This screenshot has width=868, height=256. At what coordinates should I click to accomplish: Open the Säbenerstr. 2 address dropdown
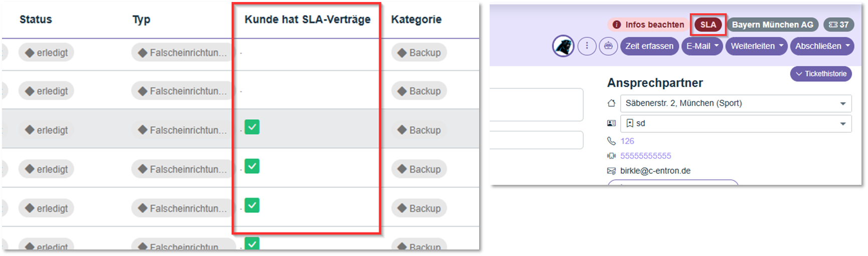click(842, 104)
